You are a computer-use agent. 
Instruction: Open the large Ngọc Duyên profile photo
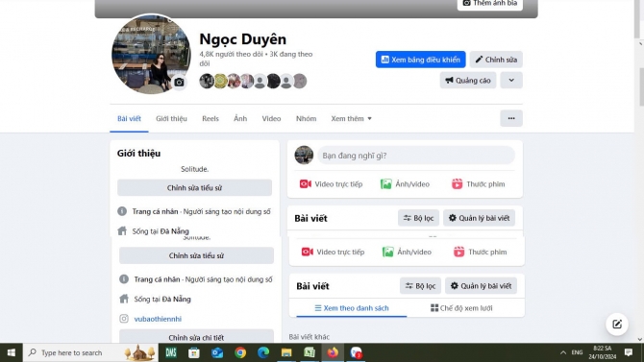coord(151,54)
